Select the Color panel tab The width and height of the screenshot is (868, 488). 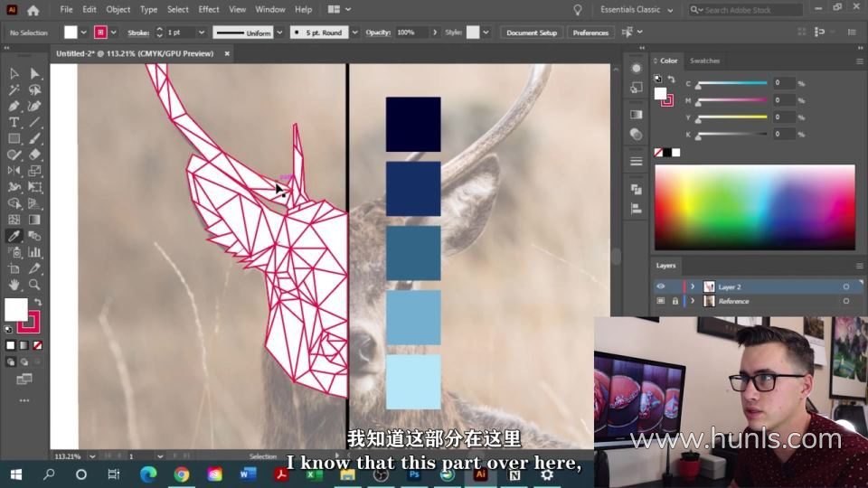(x=668, y=61)
